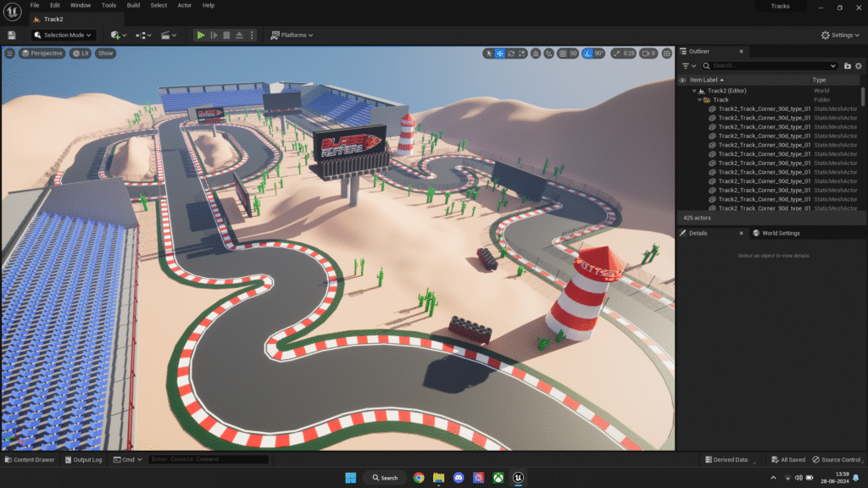Open the Output Log

[x=84, y=459]
